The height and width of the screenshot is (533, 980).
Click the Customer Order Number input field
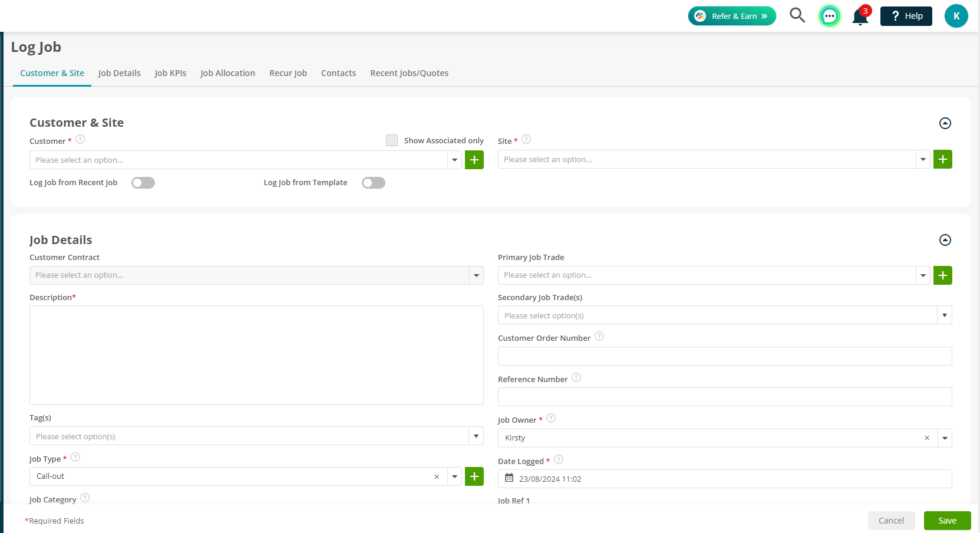click(x=725, y=356)
